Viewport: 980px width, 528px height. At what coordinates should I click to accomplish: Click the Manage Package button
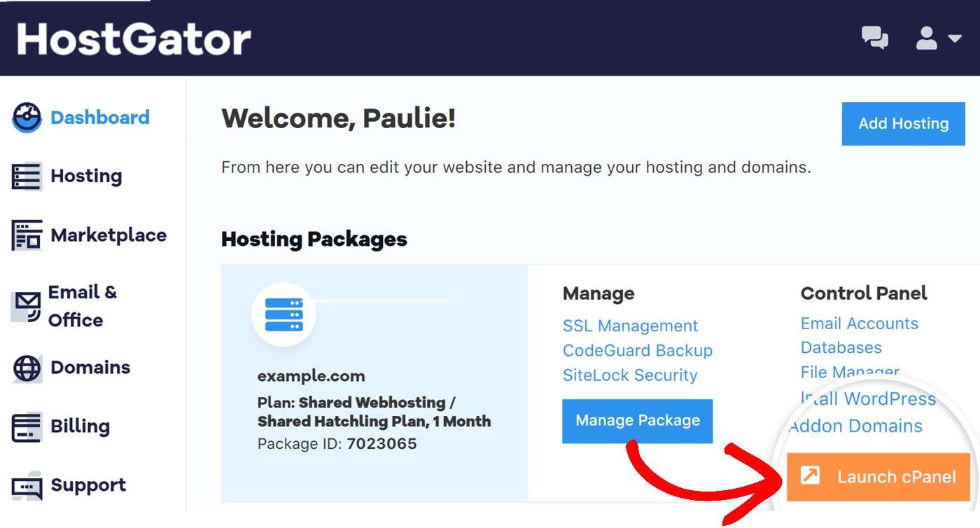coord(637,421)
